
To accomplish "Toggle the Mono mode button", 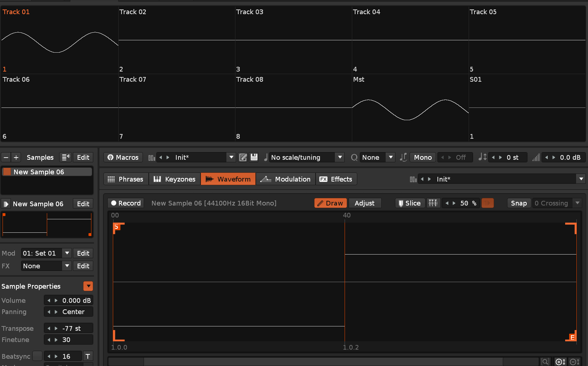I will pyautogui.click(x=423, y=157).
